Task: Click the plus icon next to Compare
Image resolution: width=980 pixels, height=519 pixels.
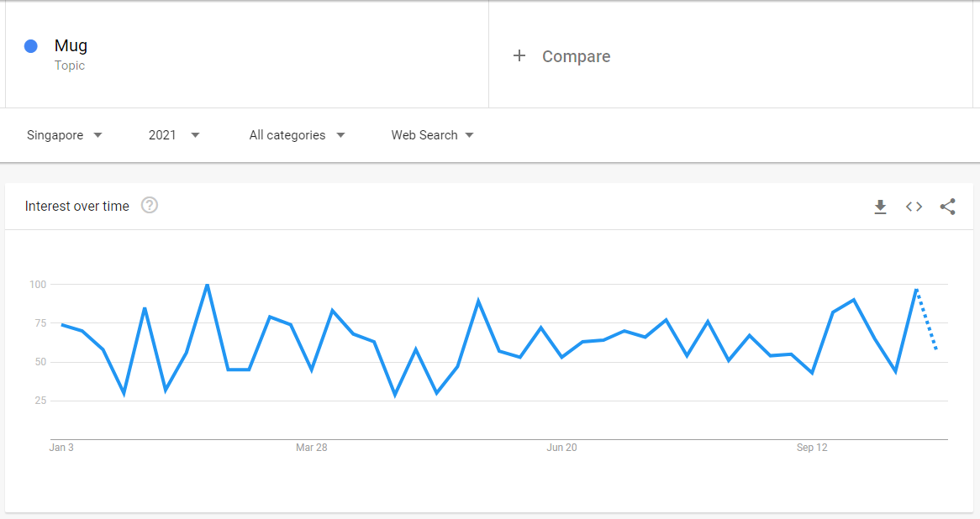Action: pos(519,56)
